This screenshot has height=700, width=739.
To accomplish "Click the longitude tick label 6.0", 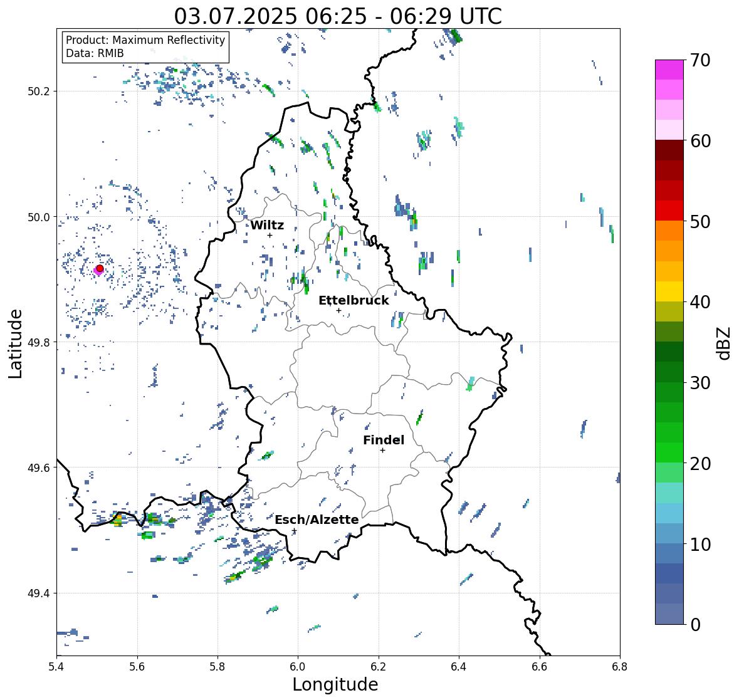I will [298, 667].
